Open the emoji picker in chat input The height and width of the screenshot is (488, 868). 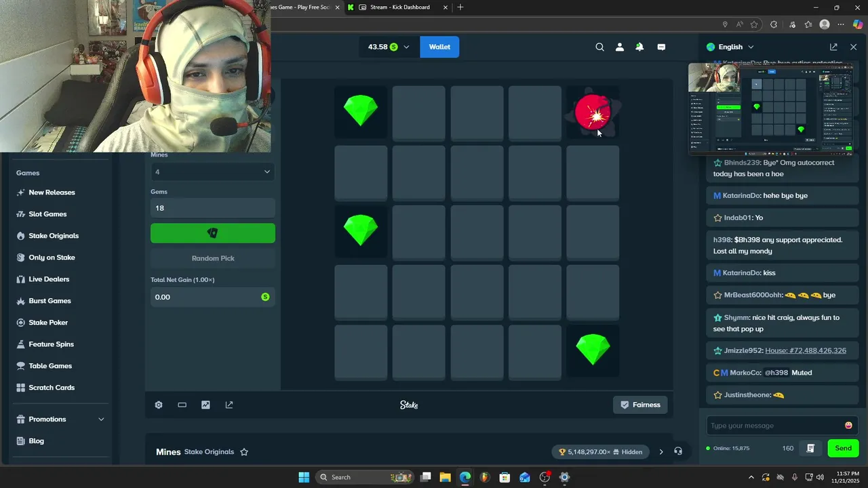(848, 426)
